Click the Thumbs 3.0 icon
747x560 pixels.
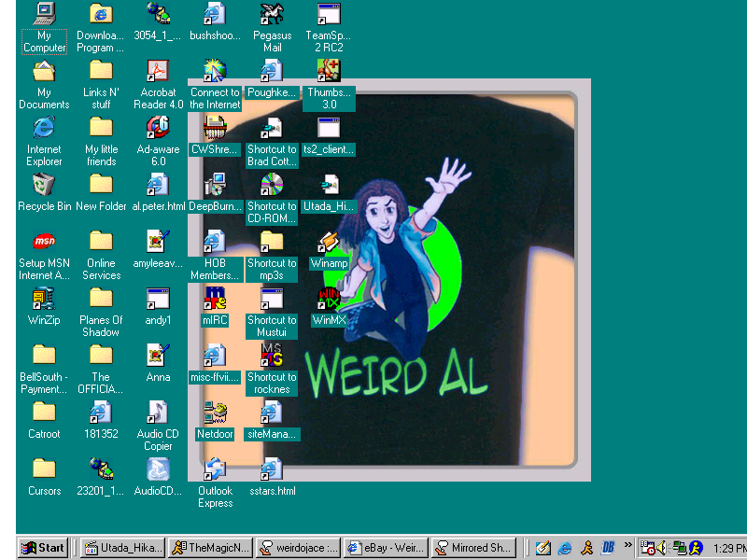[329, 71]
